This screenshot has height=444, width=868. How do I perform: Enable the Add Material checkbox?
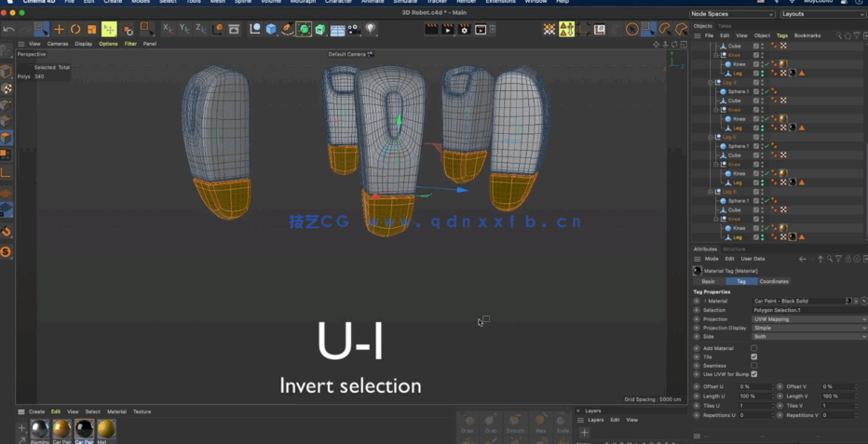pos(753,348)
